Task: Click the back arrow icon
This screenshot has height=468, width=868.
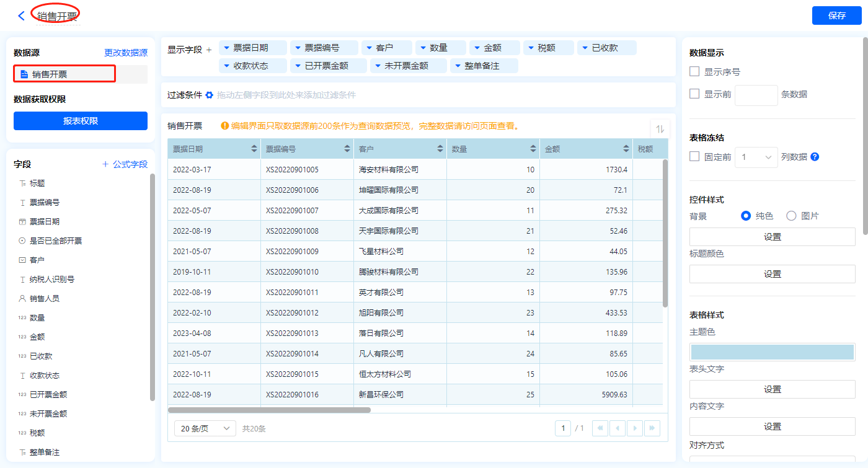Action: 22,16
